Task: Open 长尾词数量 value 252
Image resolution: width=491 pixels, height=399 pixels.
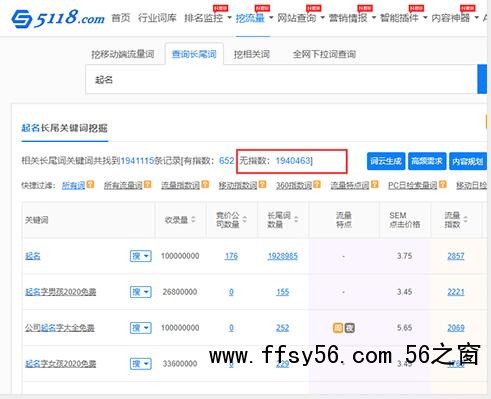Action: (283, 328)
